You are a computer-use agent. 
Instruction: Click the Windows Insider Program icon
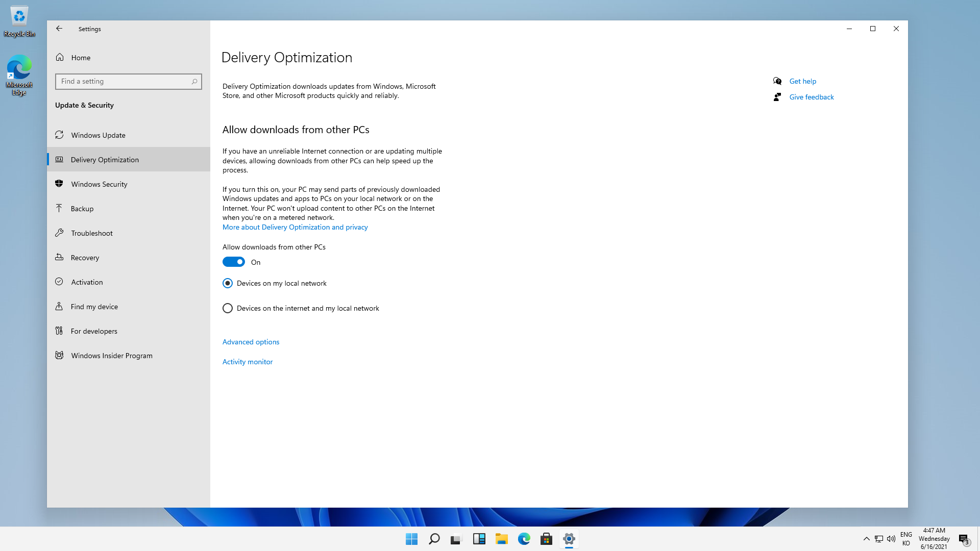pyautogui.click(x=59, y=355)
